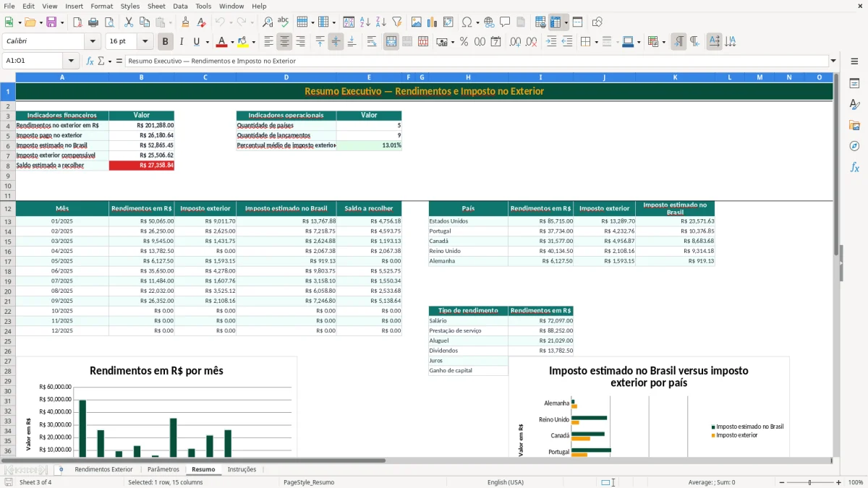Export directly as PDF
This screenshot has height=488, width=868.
click(x=77, y=22)
